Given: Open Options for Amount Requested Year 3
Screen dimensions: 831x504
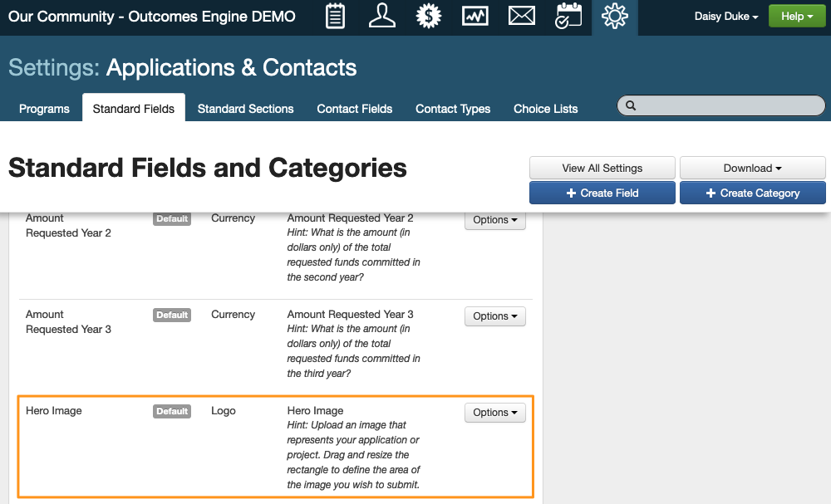Looking at the screenshot, I should pos(494,316).
